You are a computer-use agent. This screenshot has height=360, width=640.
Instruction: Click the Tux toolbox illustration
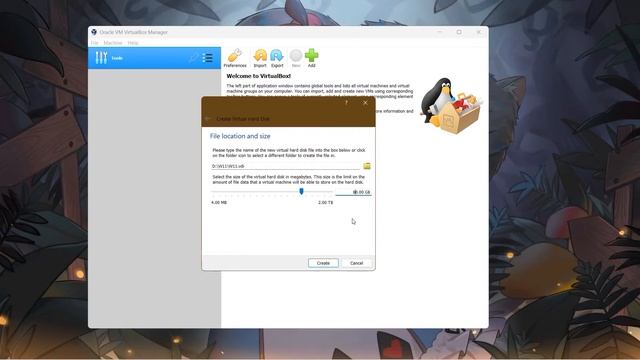[451, 106]
